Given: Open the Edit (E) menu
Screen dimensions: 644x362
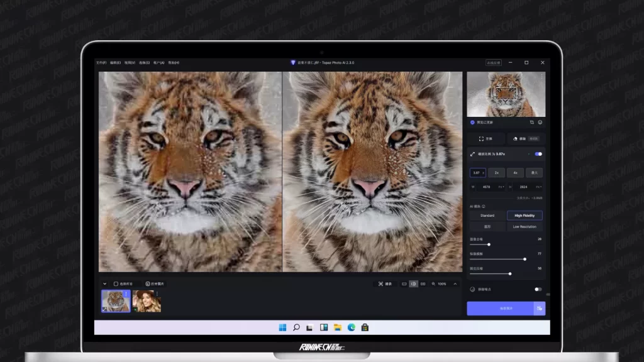Looking at the screenshot, I should 115,63.
